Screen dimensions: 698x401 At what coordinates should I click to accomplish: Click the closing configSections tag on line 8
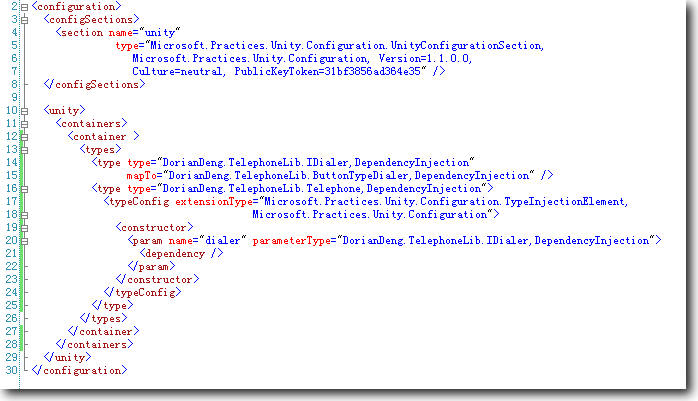coord(94,84)
